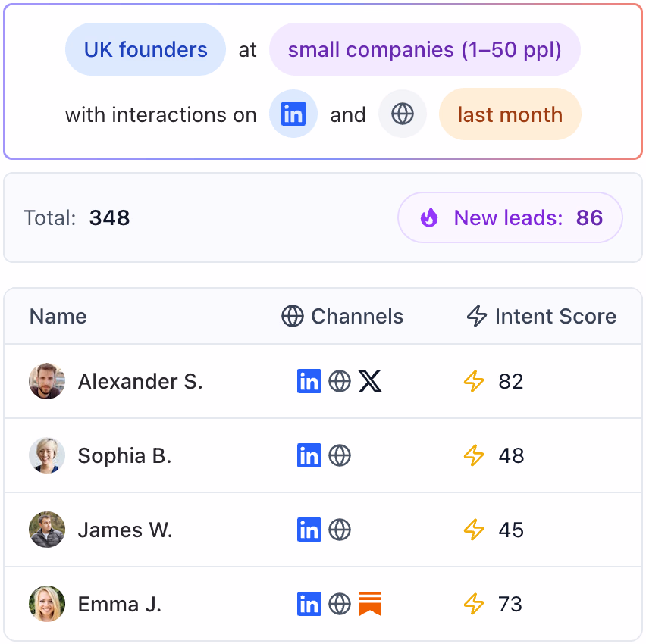Click Emma J.'s Substack channel icon
This screenshot has width=646, height=644.
point(370,604)
